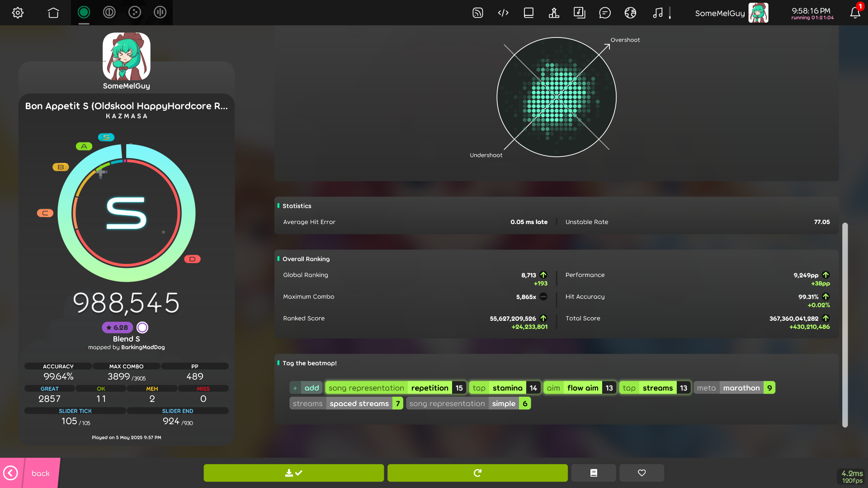Click the downloaded replay button
Image resolution: width=868 pixels, height=488 pixels.
coord(293,473)
